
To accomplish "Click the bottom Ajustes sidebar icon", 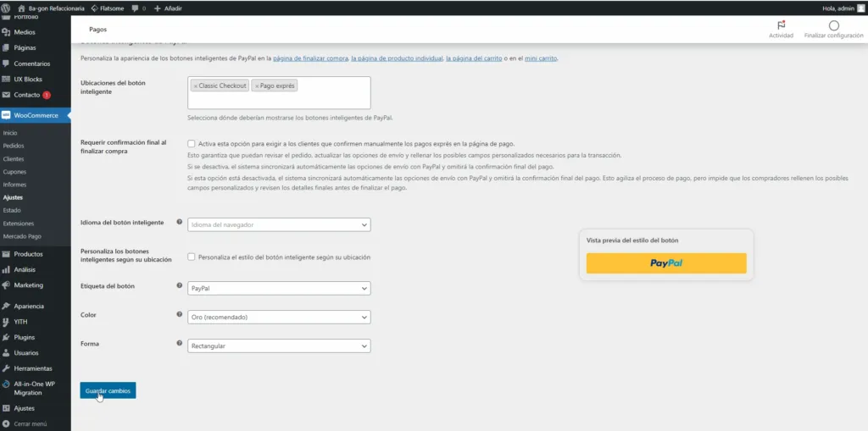I will pos(6,408).
